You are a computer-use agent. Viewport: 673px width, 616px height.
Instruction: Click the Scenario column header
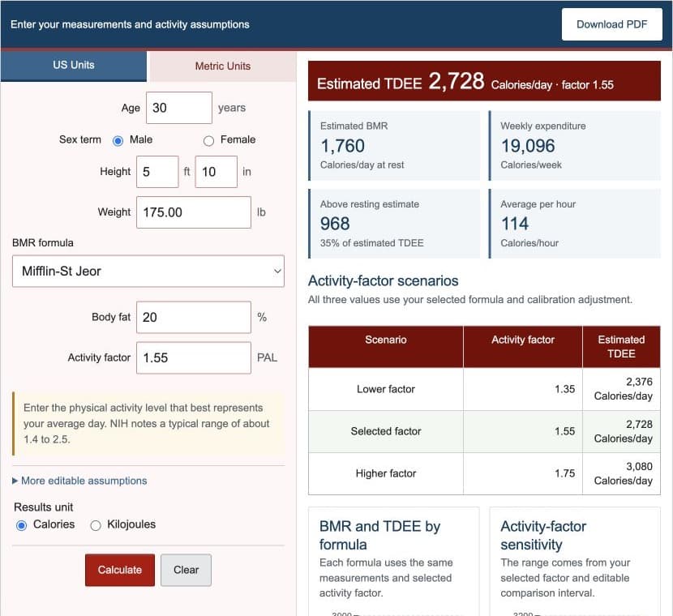click(385, 347)
